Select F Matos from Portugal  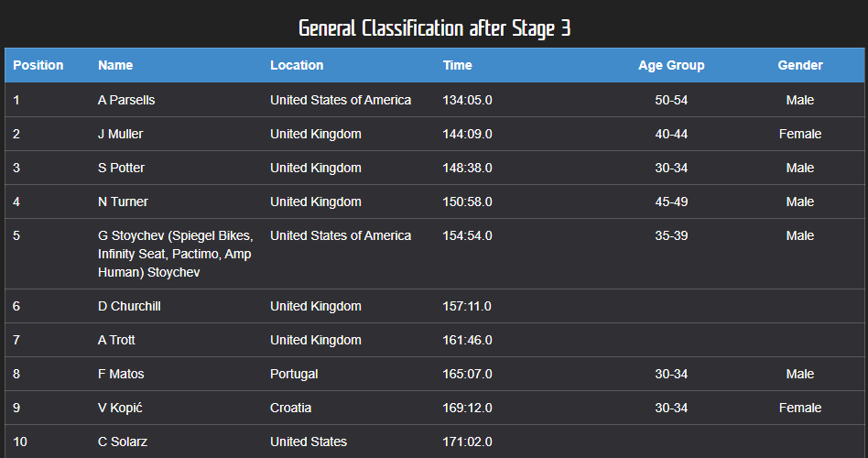[x=121, y=374]
